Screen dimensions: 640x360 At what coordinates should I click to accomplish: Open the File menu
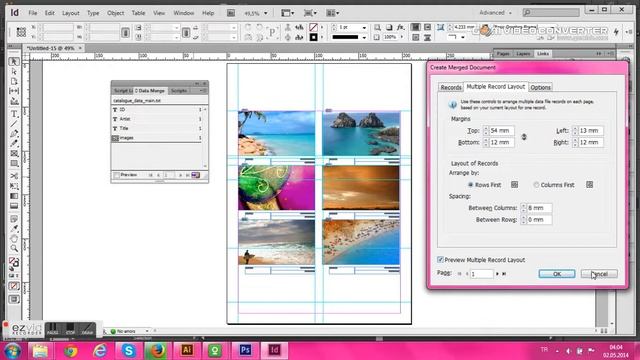[33, 13]
